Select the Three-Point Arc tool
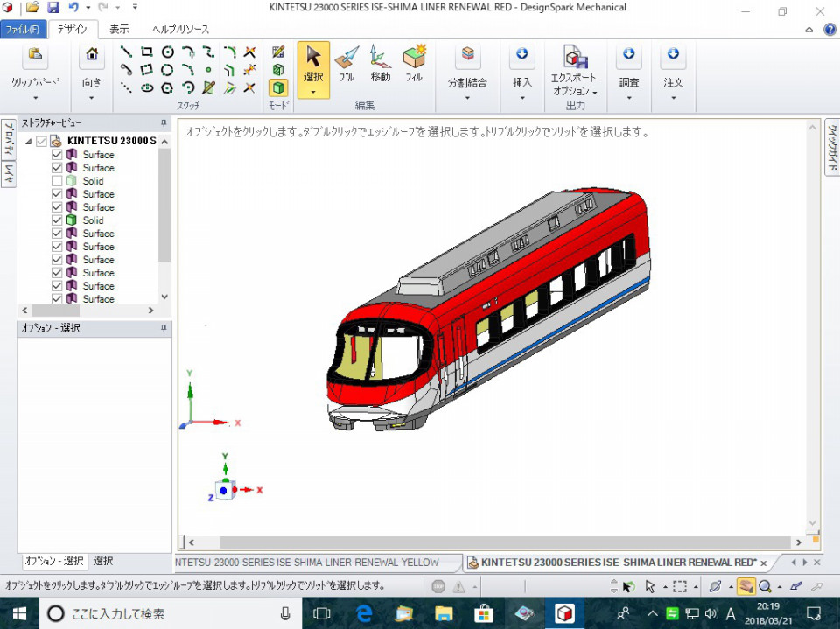Image resolution: width=840 pixels, height=629 pixels. pos(188,87)
